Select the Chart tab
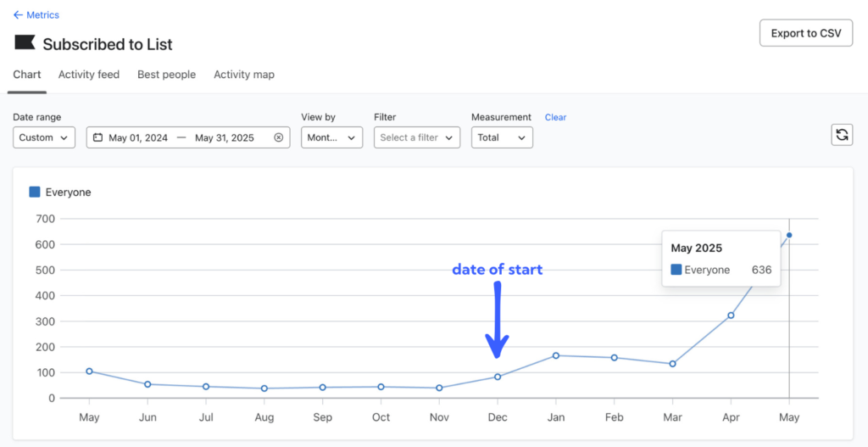 click(x=27, y=75)
